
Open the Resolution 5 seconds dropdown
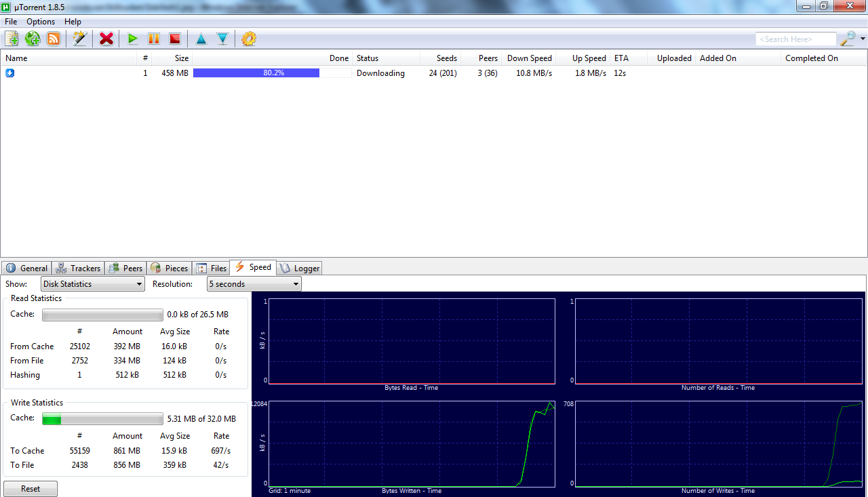pos(254,284)
